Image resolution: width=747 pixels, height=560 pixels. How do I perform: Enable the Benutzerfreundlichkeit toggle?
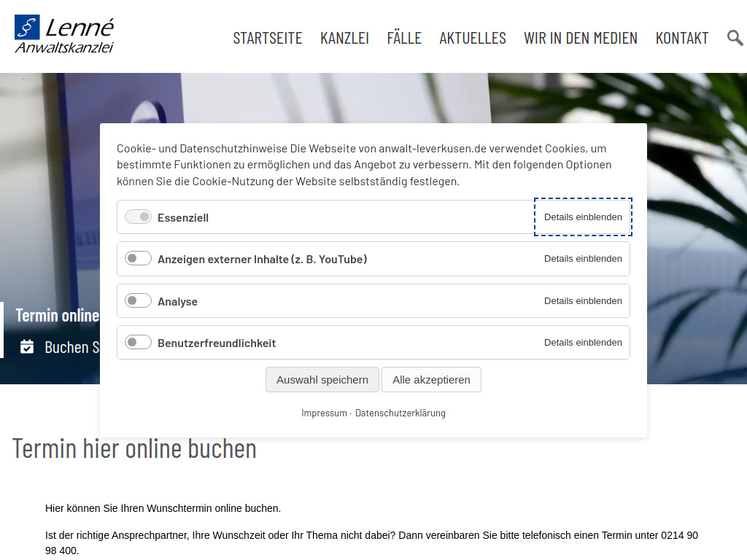(138, 341)
